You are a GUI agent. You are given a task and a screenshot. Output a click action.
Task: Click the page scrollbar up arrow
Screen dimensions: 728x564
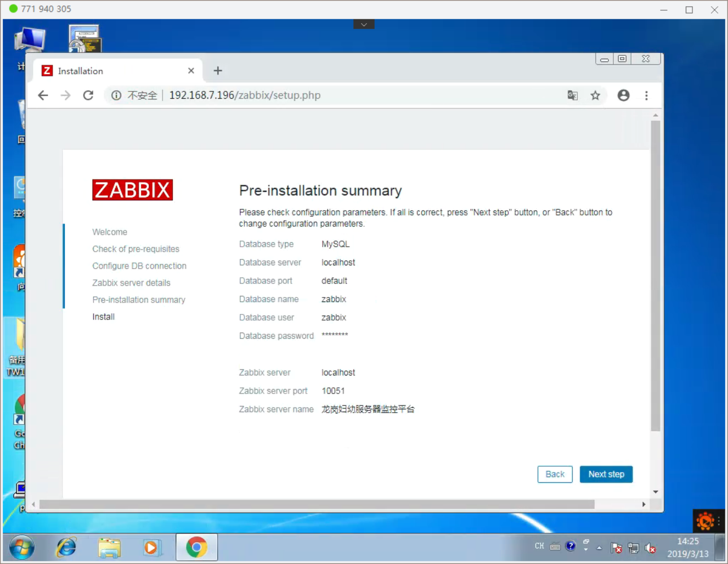click(x=655, y=115)
